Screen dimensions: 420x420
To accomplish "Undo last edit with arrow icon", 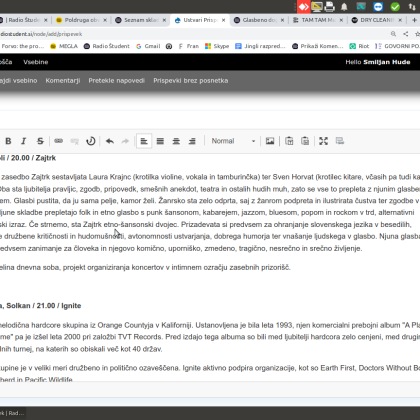I will [x=110, y=141].
